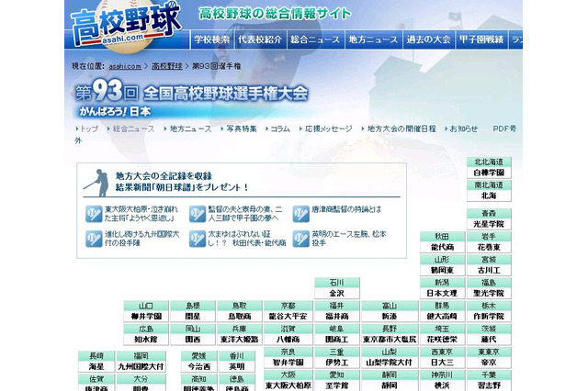The width and height of the screenshot is (588, 391).
Task: Follow the asahi.com breadcrumb link
Action: 125,66
